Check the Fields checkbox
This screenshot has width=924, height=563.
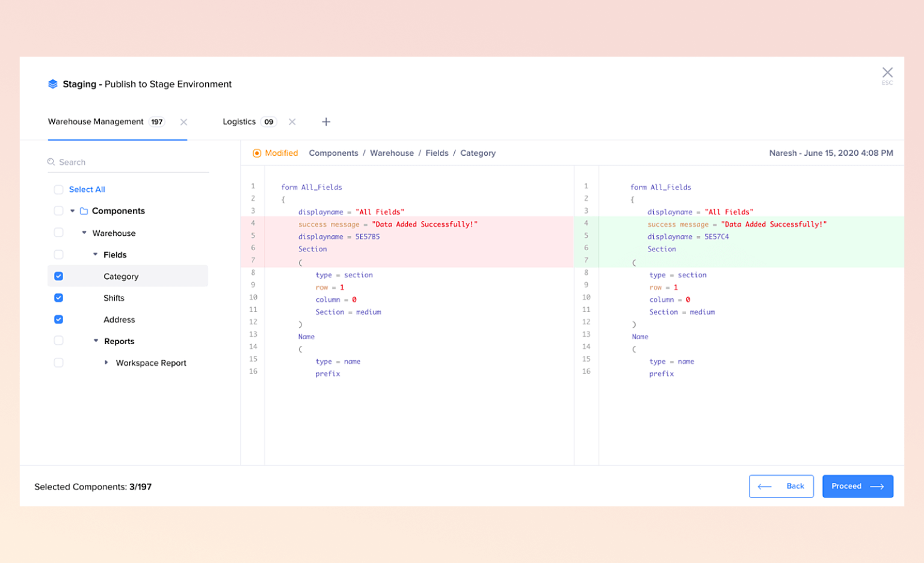point(58,254)
